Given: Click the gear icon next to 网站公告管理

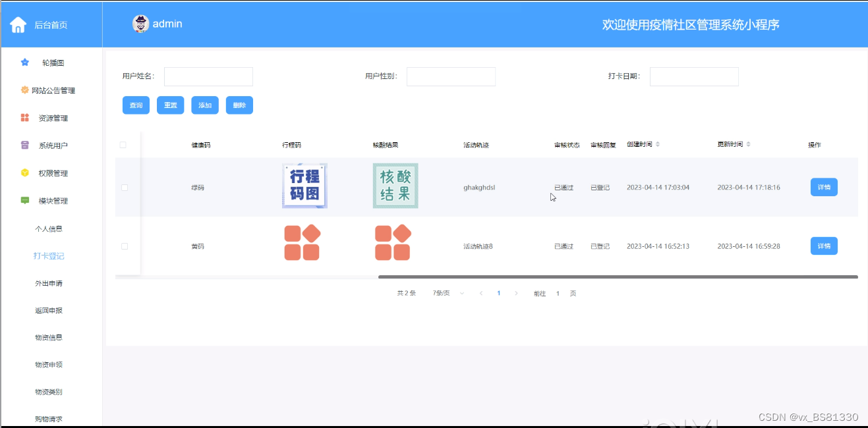Looking at the screenshot, I should click(25, 90).
